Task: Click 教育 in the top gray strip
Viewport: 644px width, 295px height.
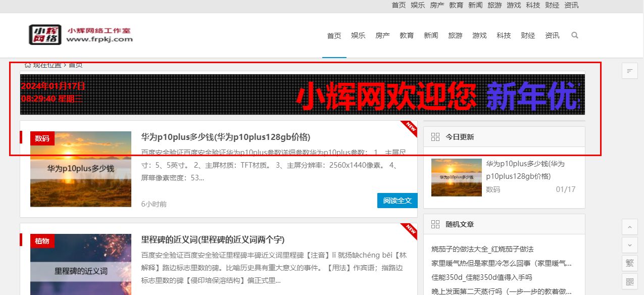Action: [456, 5]
